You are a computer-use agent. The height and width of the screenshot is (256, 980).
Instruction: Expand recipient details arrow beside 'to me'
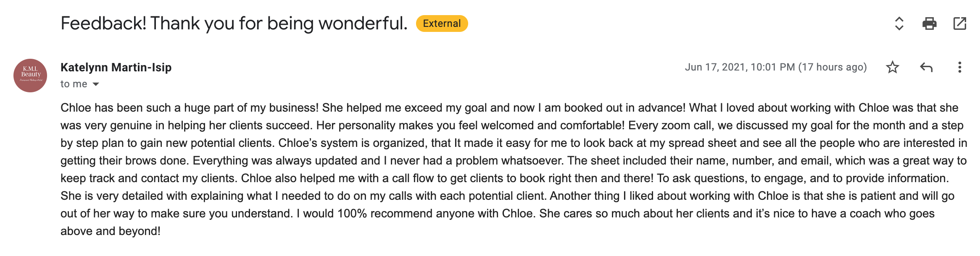coord(96,84)
